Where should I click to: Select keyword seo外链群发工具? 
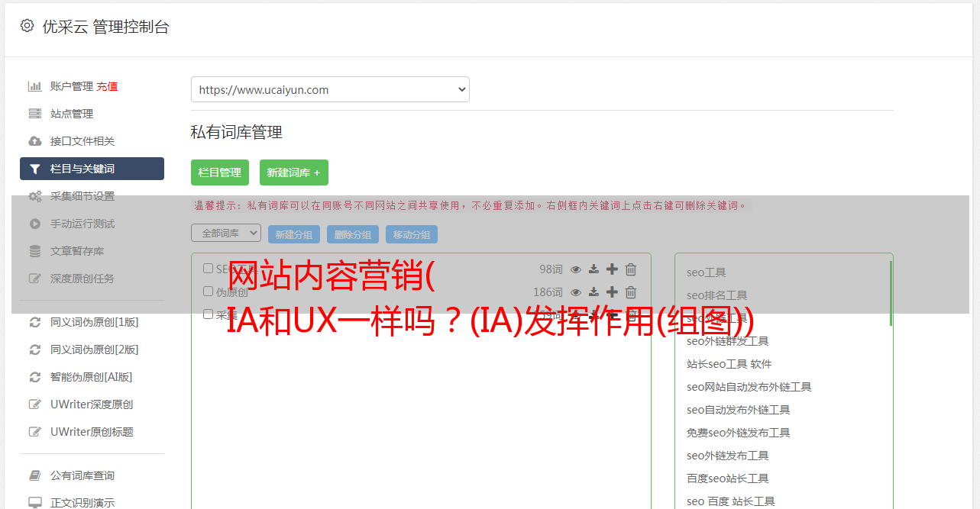728,341
